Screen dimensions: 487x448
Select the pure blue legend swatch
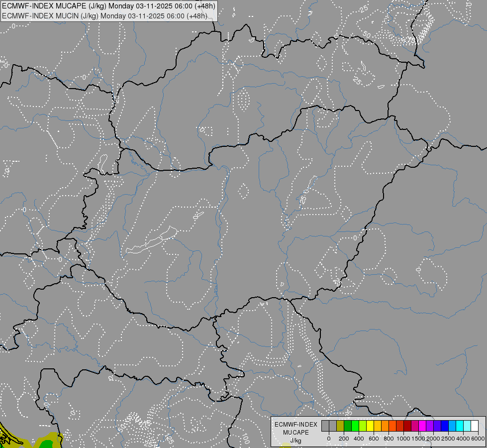click(x=445, y=426)
